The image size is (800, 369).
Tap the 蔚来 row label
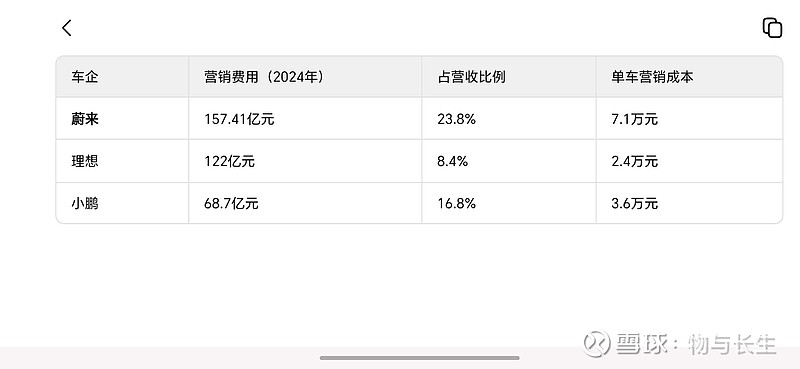pyautogui.click(x=85, y=119)
